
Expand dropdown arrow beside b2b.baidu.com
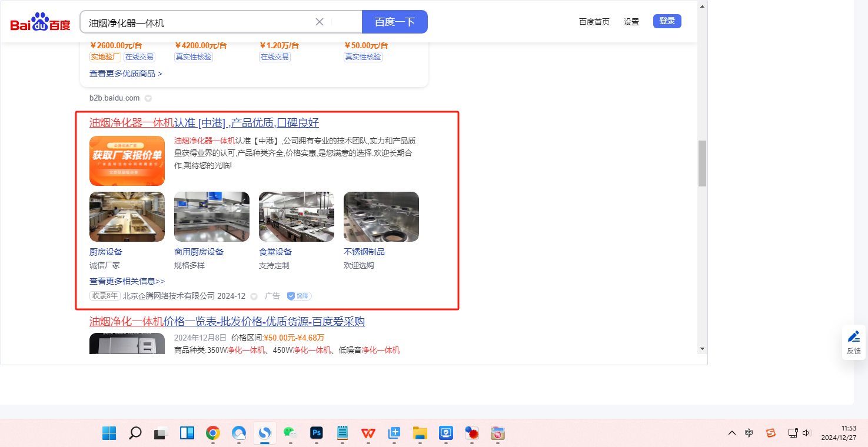tap(148, 98)
